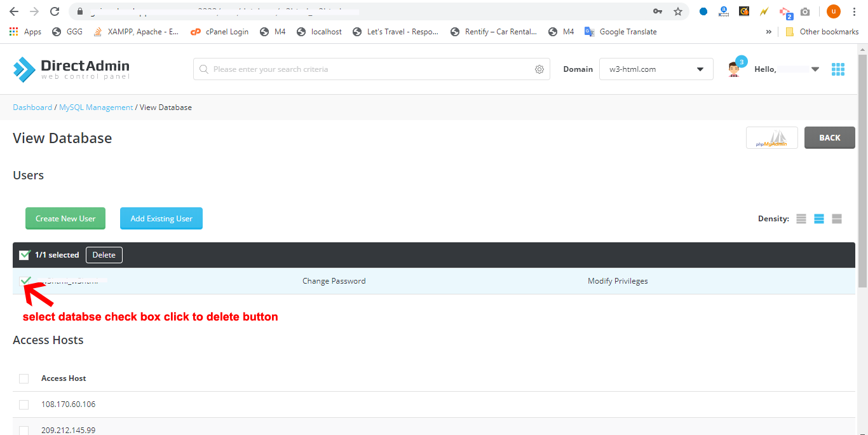Image resolution: width=868 pixels, height=435 pixels.
Task: Open notifications via the user avatar icon
Action: [735, 69]
